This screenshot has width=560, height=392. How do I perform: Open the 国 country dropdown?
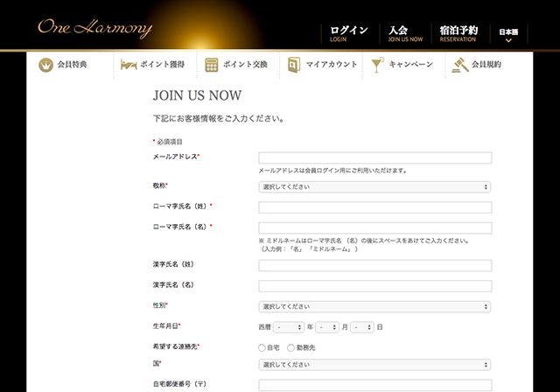pyautogui.click(x=374, y=365)
